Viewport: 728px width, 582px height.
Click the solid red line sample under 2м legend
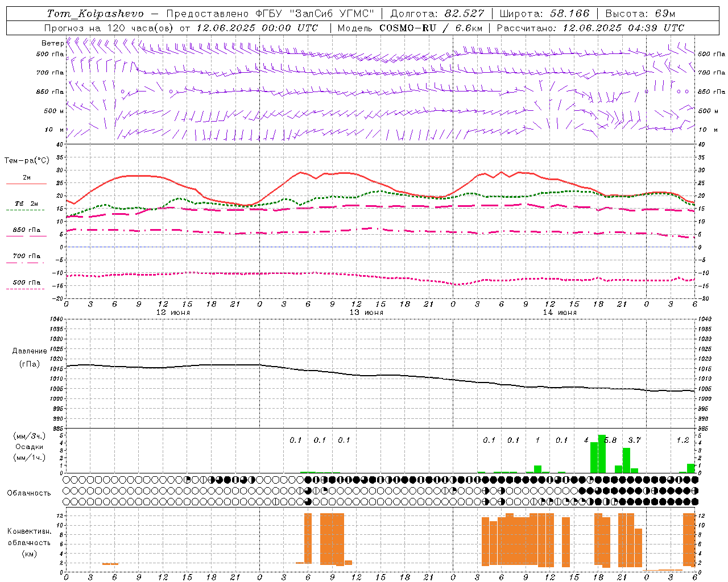(x=27, y=184)
